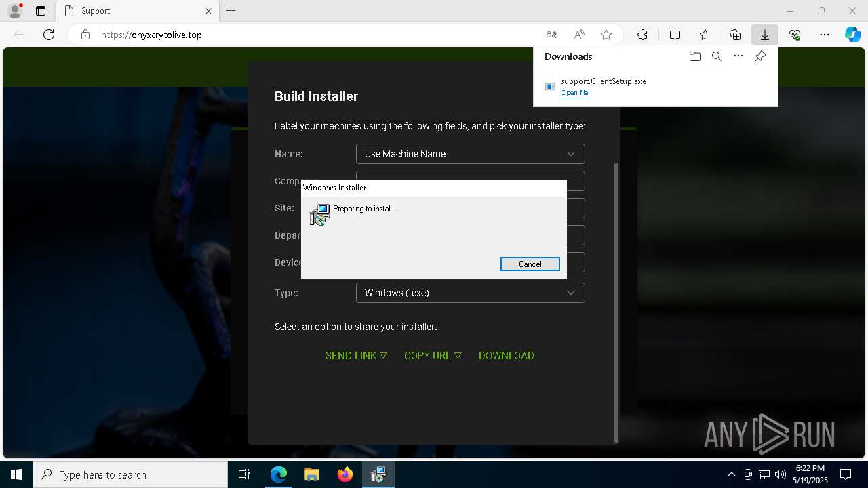Select the Support browser tab
The image size is (868, 488).
(x=138, y=11)
